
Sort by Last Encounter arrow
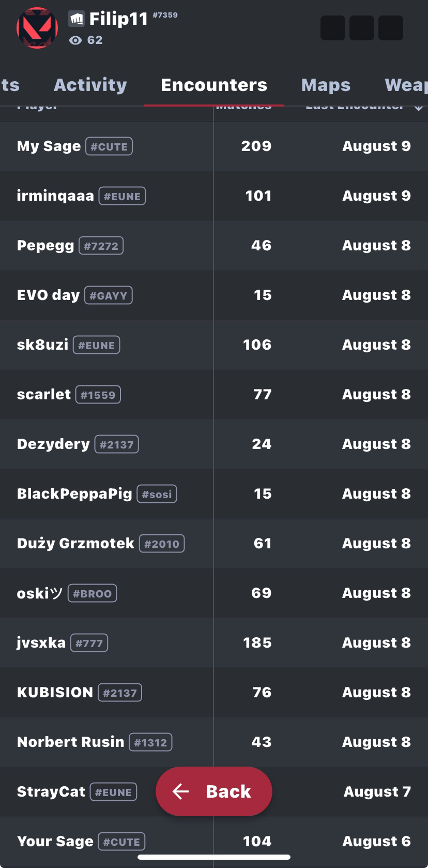point(419,108)
